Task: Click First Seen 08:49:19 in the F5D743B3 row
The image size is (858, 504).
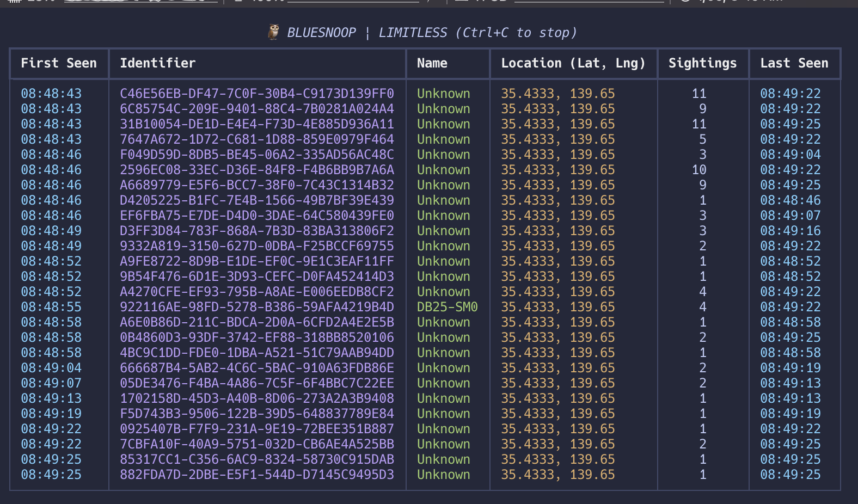Action: pos(51,414)
